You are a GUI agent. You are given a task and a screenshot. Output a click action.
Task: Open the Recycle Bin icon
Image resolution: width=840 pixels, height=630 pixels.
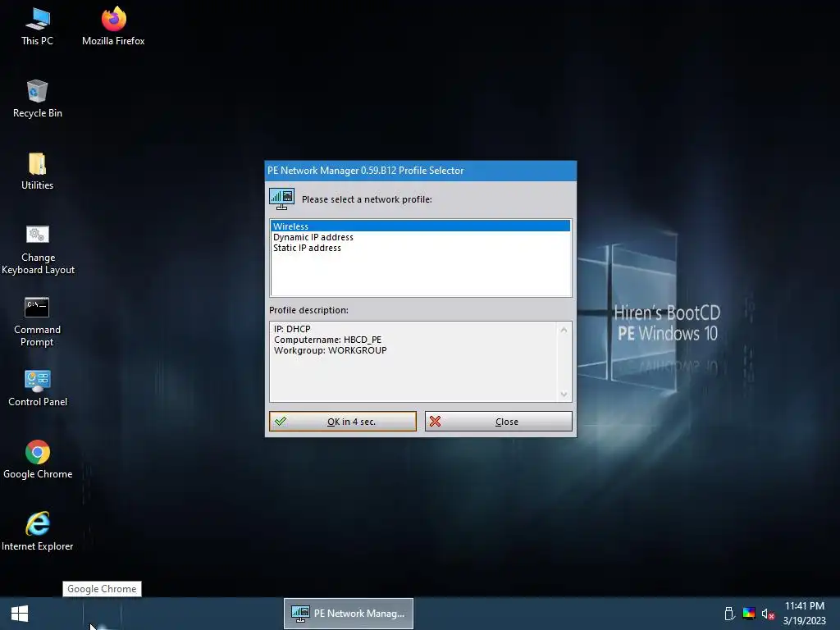[x=38, y=98]
